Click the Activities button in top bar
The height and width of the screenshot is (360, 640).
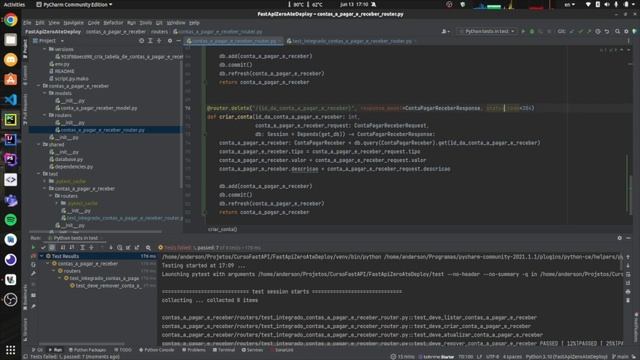[14, 4]
